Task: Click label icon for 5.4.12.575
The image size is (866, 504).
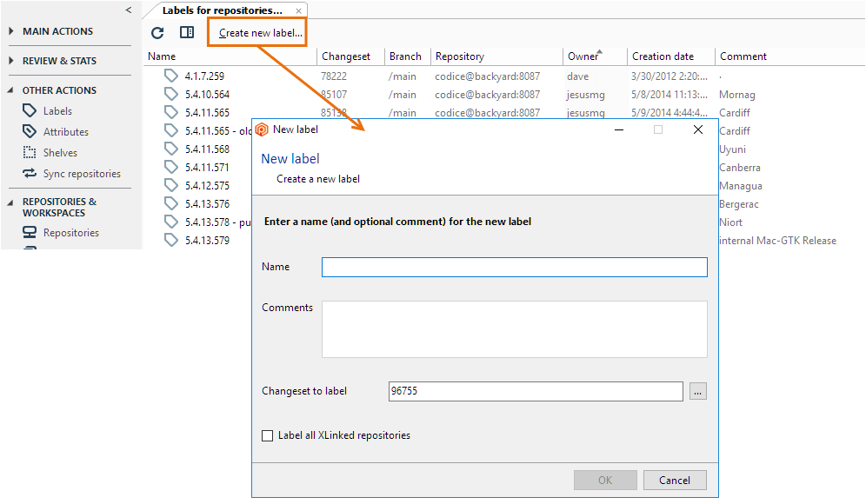Action: pyautogui.click(x=171, y=185)
